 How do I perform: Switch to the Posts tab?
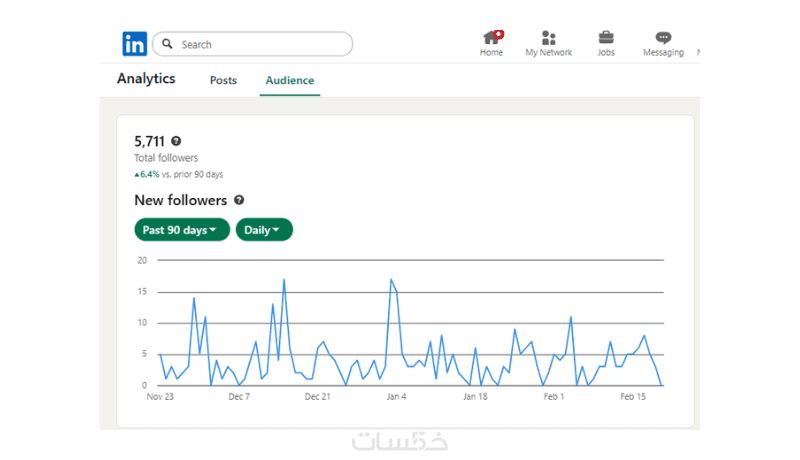(223, 80)
